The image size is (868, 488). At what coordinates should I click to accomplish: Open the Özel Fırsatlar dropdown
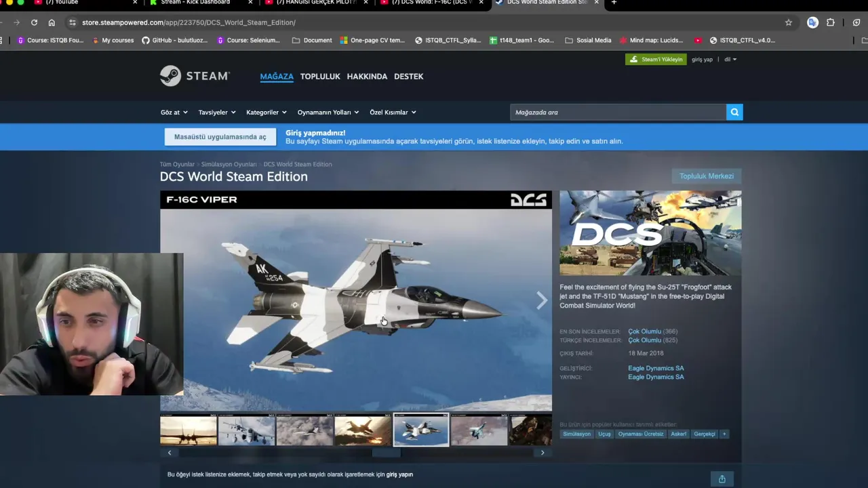(393, 113)
